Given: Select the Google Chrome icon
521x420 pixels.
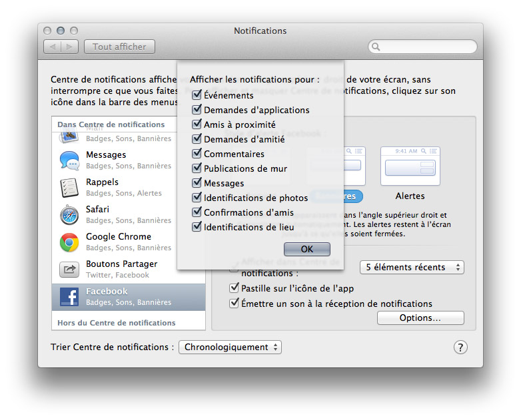Looking at the screenshot, I should point(69,242).
